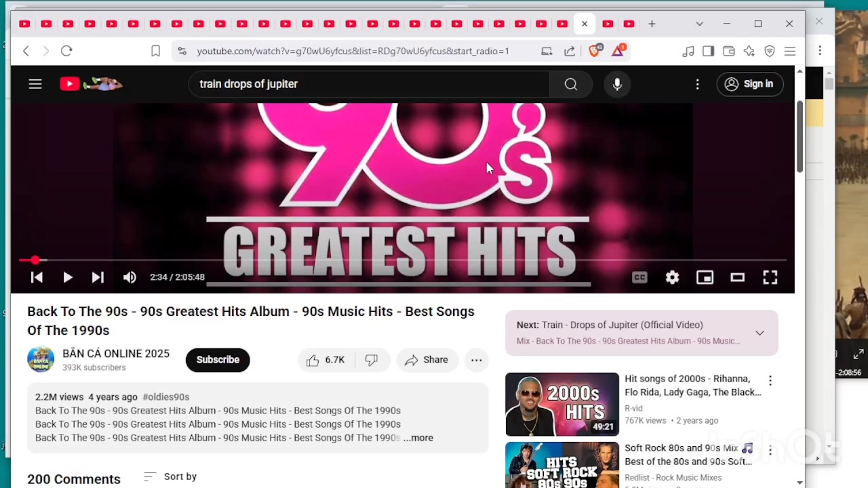
Task: Subscribe to BĂN CÁ ONLINE 2025
Action: pyautogui.click(x=218, y=360)
